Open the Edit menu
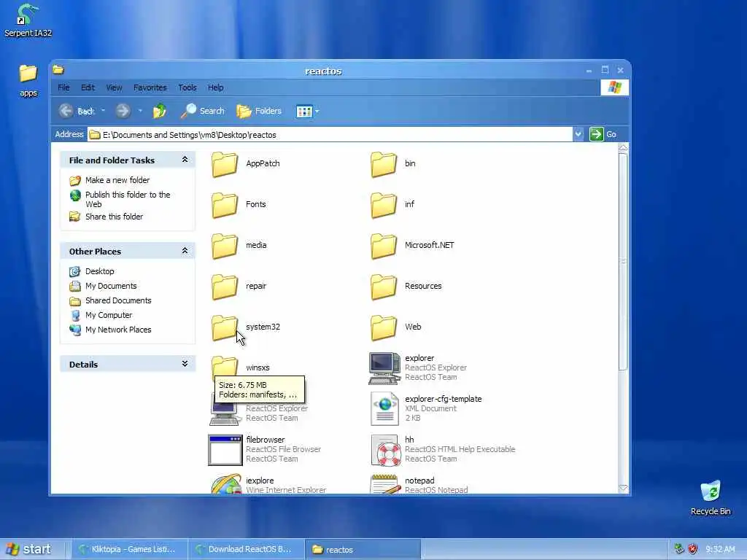 (88, 87)
